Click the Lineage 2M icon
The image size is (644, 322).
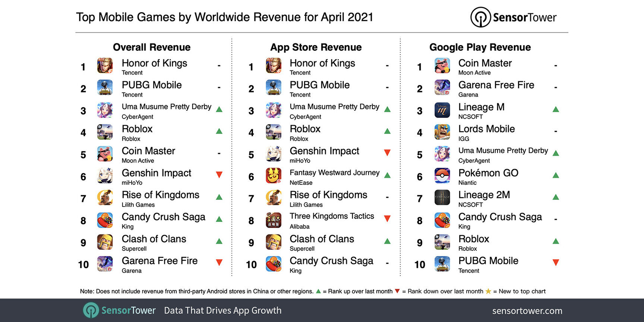pos(442,198)
